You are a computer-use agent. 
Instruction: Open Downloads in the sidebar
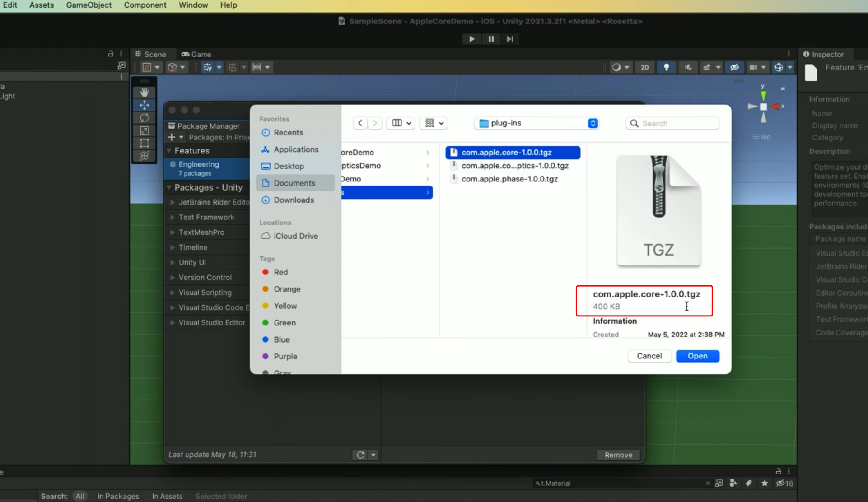click(295, 200)
